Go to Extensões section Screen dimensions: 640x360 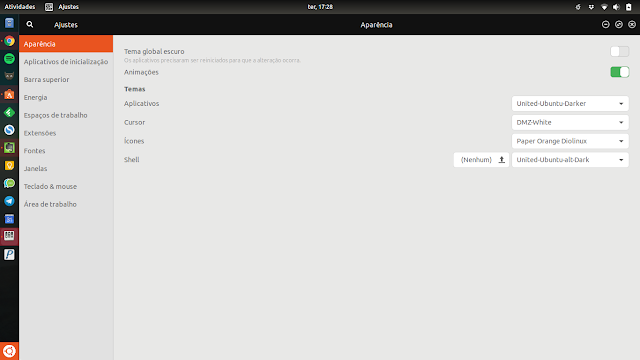pyautogui.click(x=66, y=133)
